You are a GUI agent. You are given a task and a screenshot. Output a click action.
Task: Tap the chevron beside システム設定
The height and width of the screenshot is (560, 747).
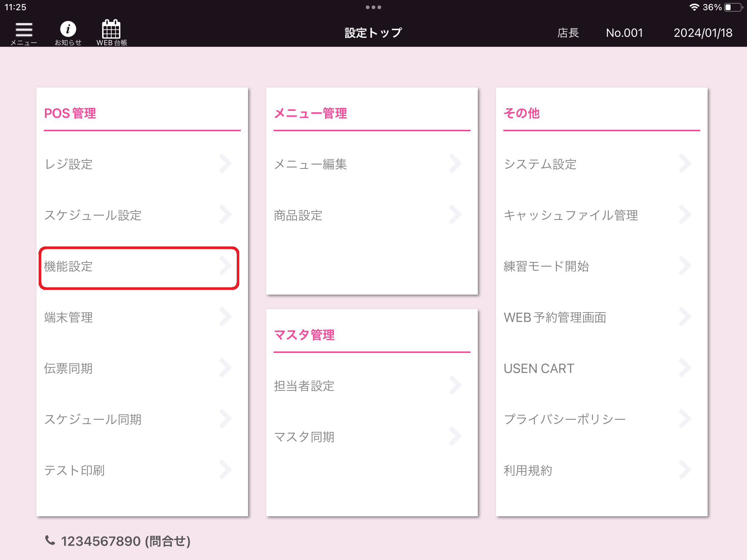click(x=685, y=164)
